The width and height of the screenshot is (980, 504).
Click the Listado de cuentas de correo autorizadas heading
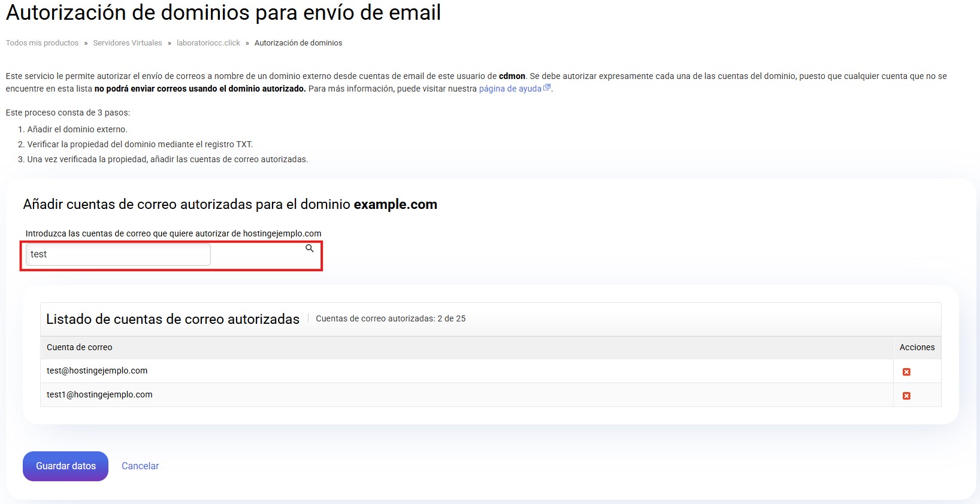coord(173,319)
